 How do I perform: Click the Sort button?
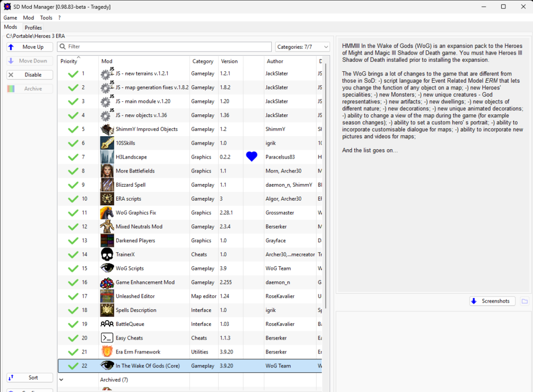[x=30, y=377]
